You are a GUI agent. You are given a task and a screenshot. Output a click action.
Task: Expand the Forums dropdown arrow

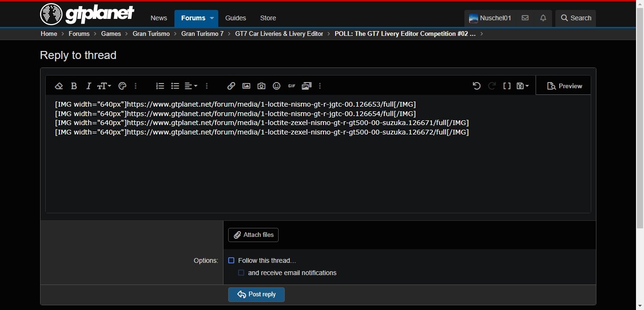point(212,18)
